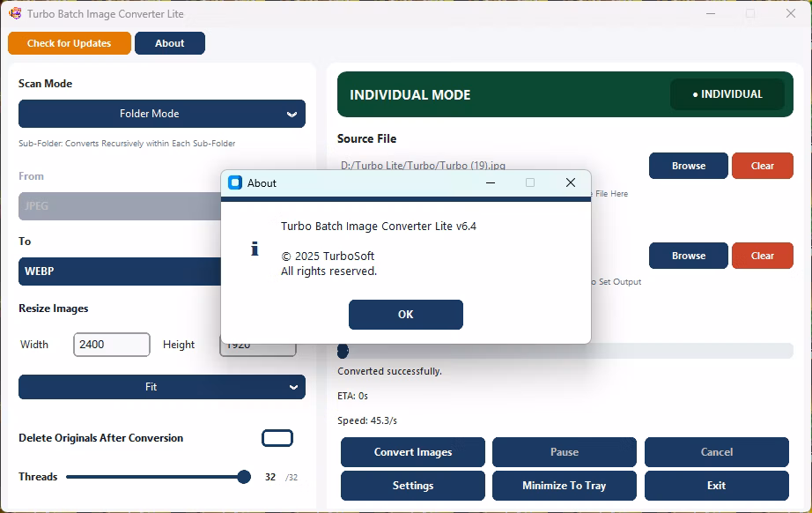Click Minimize To Tray button
This screenshot has width=812, height=513.
click(x=564, y=486)
